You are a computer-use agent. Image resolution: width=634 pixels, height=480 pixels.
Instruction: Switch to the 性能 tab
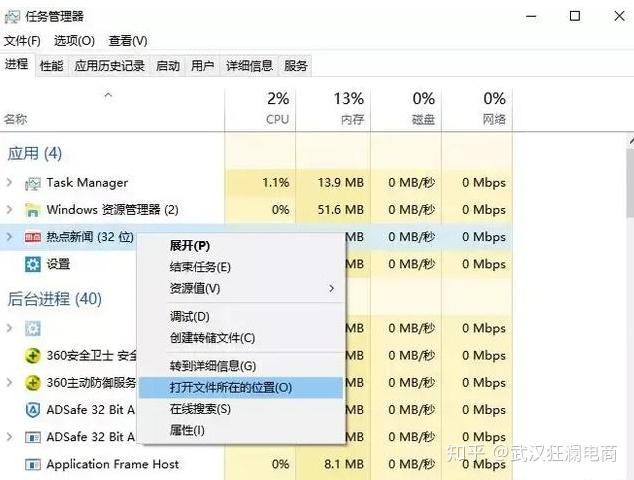tap(52, 66)
